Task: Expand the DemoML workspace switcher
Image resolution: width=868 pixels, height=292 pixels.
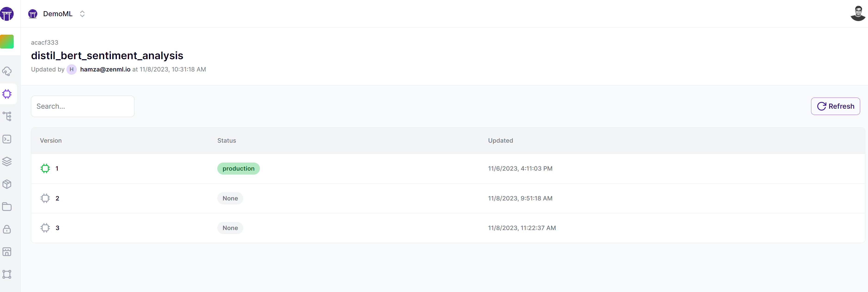Action: pos(82,14)
